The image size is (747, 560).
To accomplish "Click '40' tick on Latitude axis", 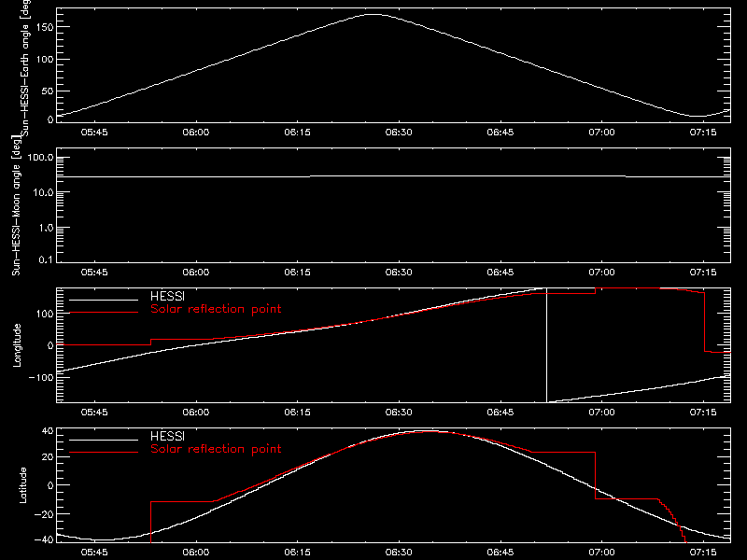I will (x=48, y=431).
